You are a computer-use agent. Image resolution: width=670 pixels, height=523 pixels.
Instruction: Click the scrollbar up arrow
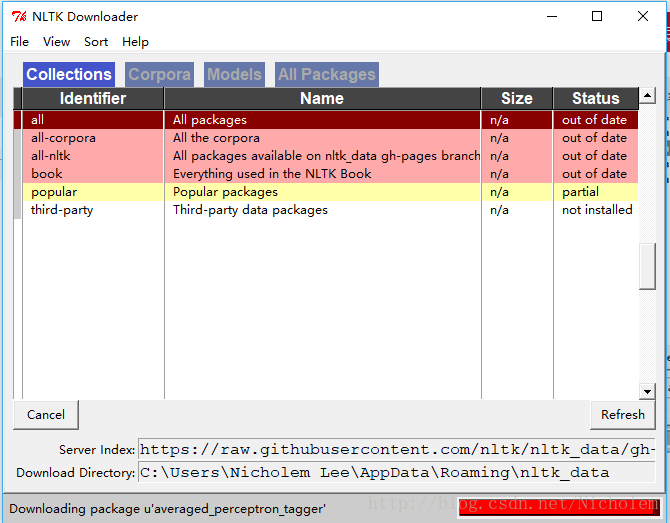click(647, 95)
